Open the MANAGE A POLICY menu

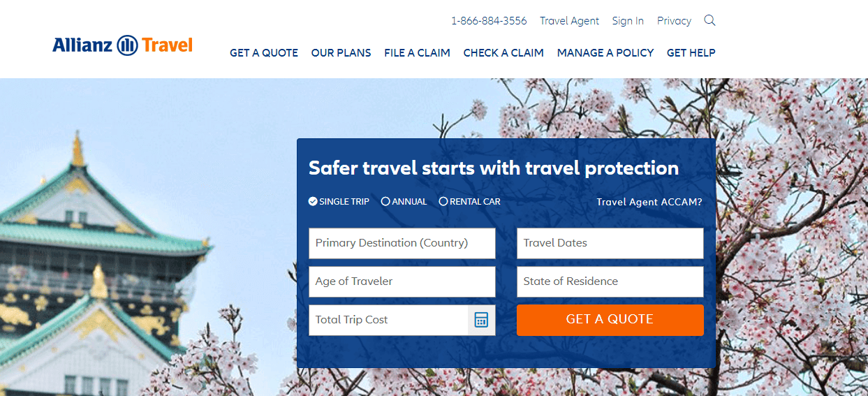[x=605, y=52]
